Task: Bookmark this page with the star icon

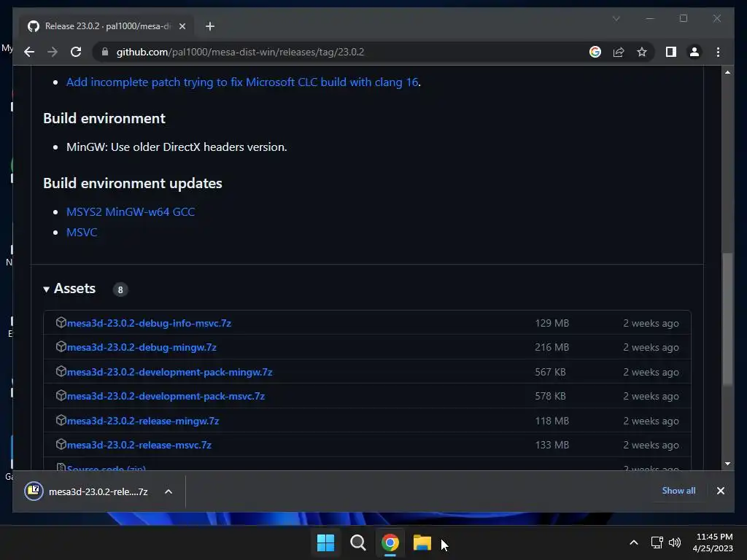Action: [642, 52]
